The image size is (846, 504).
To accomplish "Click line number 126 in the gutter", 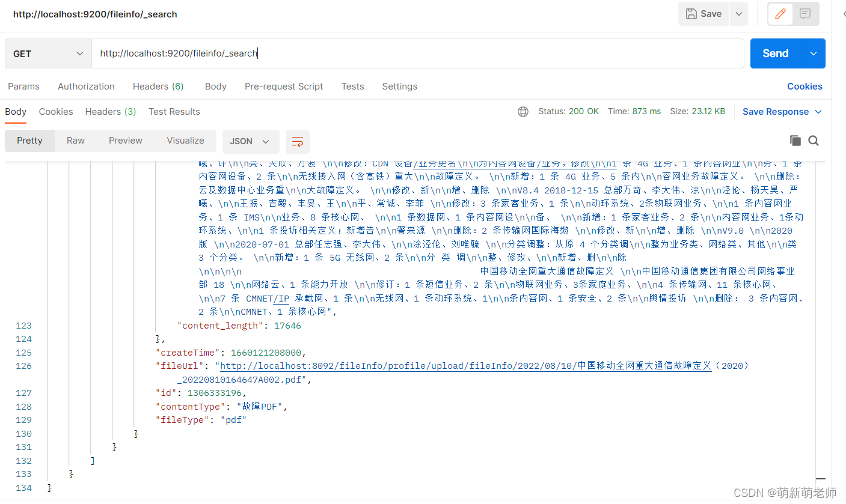I will 24,366.
